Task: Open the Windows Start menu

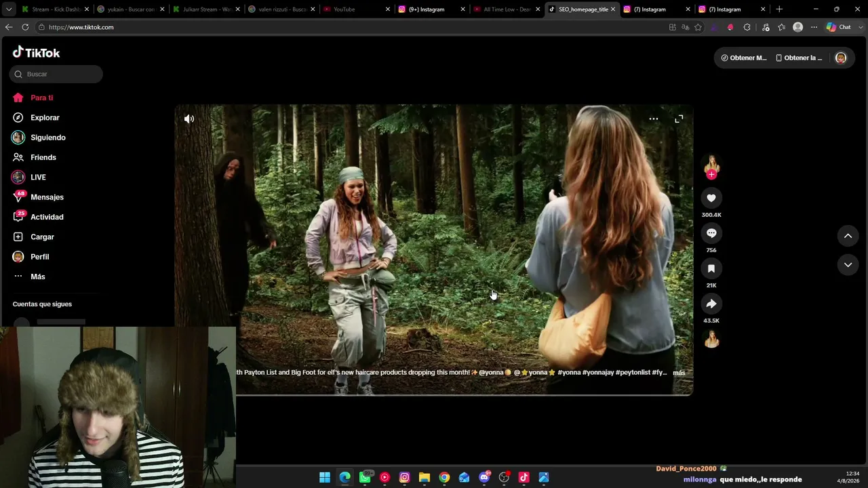Action: pos(325,478)
